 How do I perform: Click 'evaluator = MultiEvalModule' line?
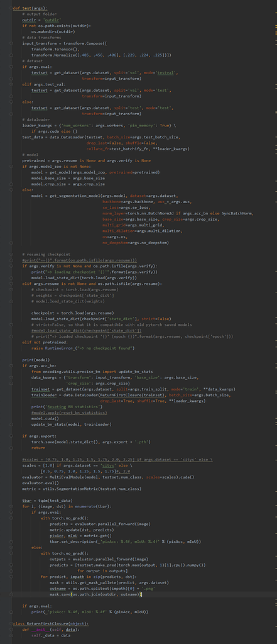coord(108,476)
